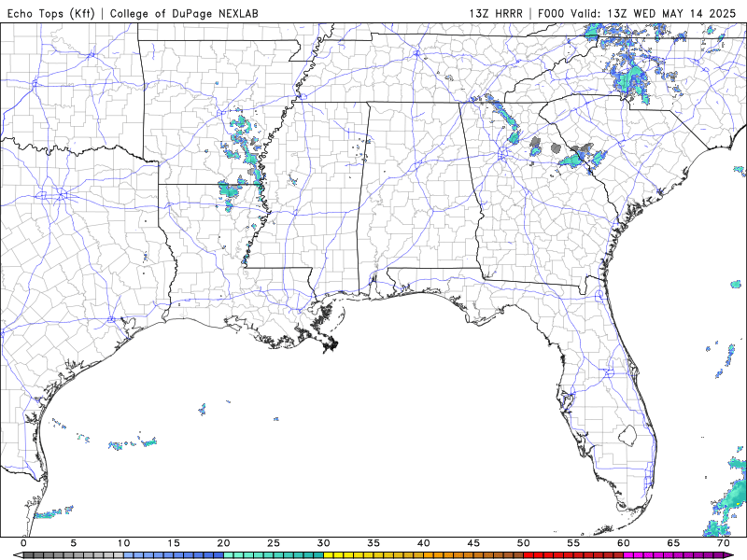The height and width of the screenshot is (560, 747).
Task: Pick the orange 40-50 Kft colorbar segment
Action: click(x=473, y=555)
